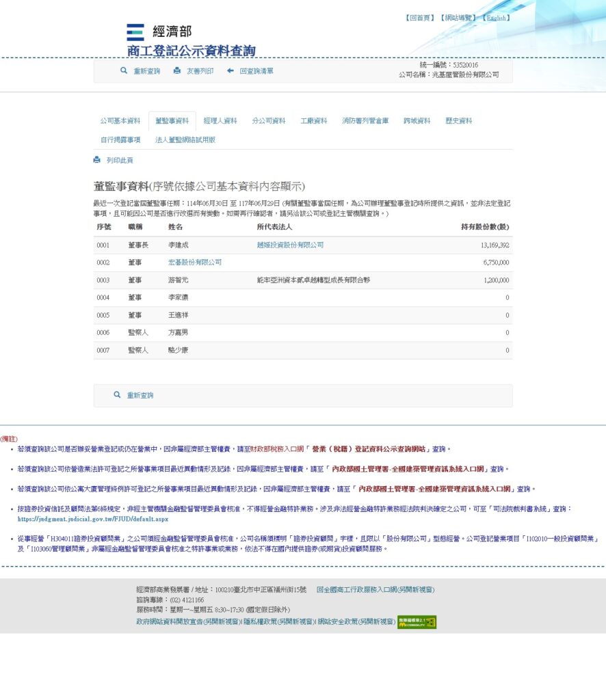Screen dimensions: 606x700
Task: Open the 越姬投資股份有限公司 link
Action: coord(290,245)
